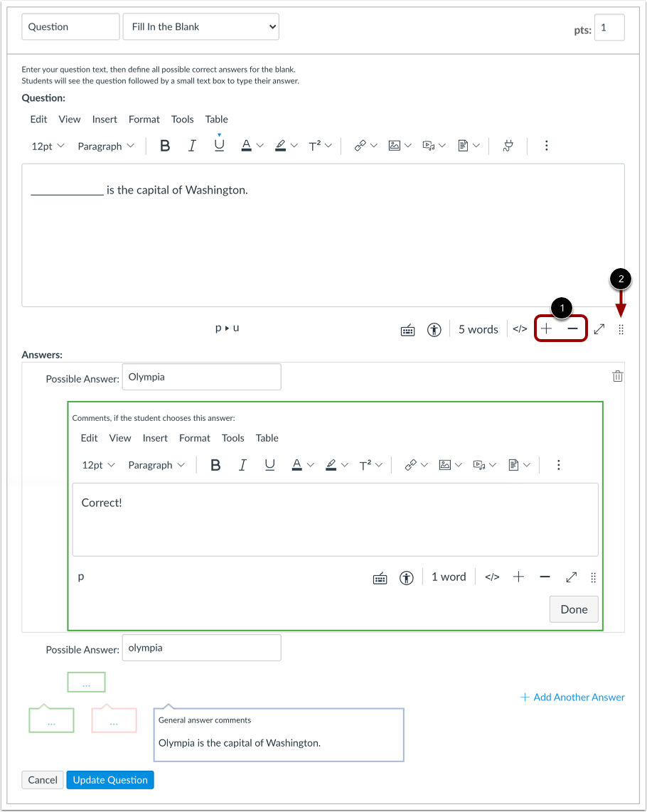Insert media in answer comments editor
The image size is (647, 812).
coord(479,465)
